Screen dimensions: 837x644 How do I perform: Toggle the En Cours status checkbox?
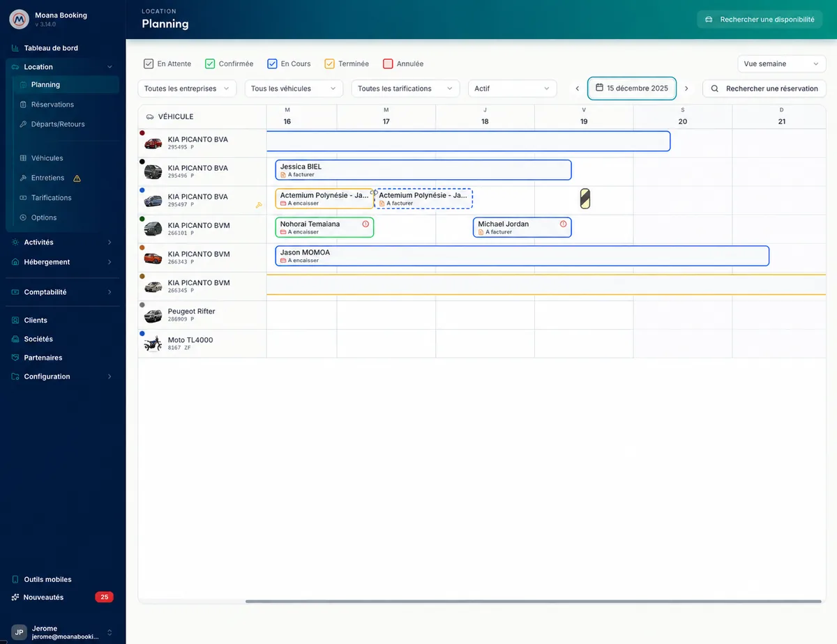pyautogui.click(x=272, y=63)
